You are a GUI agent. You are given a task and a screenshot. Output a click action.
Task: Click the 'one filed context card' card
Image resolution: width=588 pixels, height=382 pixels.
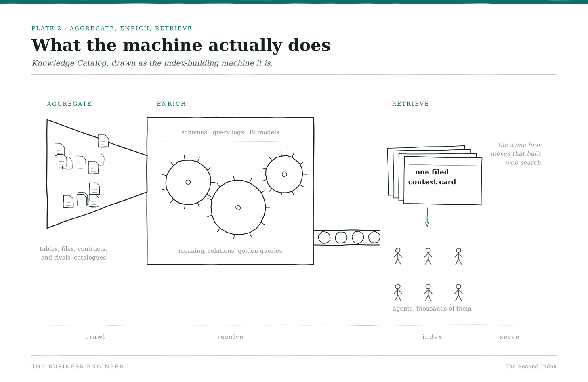coord(443,181)
